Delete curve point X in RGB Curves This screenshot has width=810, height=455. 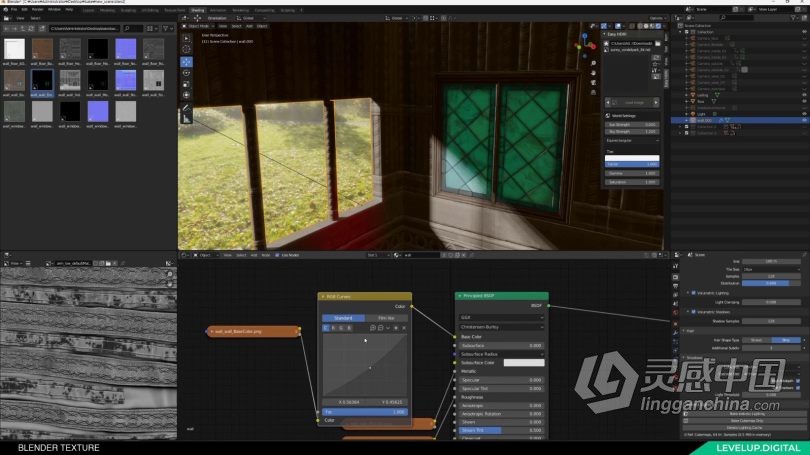tap(404, 328)
